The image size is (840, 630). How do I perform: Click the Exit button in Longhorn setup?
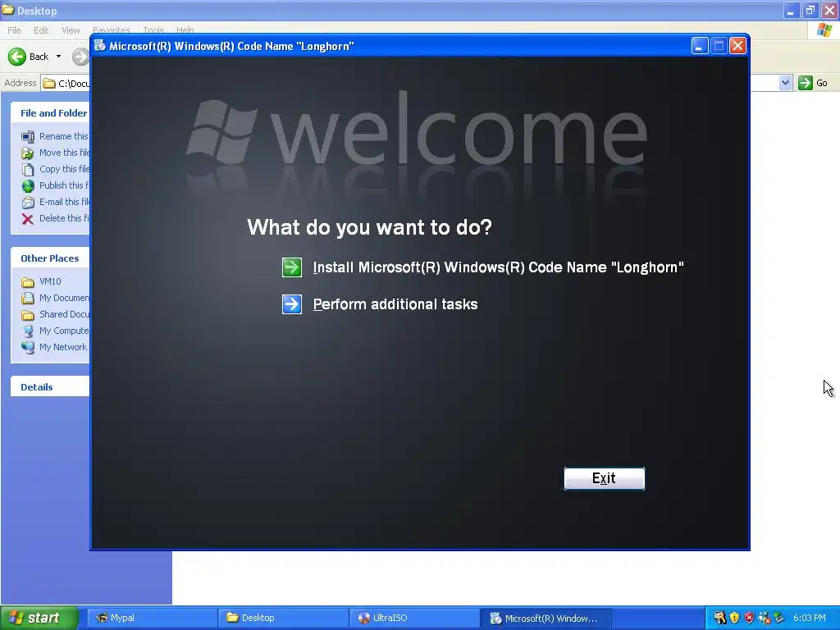point(605,478)
